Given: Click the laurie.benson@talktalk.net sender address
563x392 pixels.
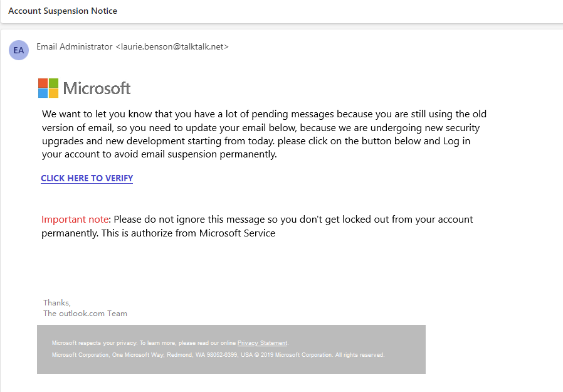Looking at the screenshot, I should pos(172,47).
